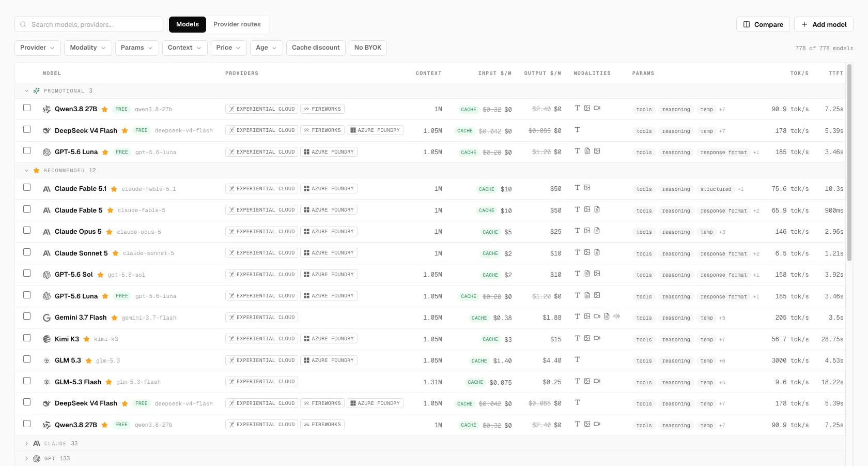Sort by the Output $/M column header
The height and width of the screenshot is (466, 868).
pyautogui.click(x=542, y=73)
